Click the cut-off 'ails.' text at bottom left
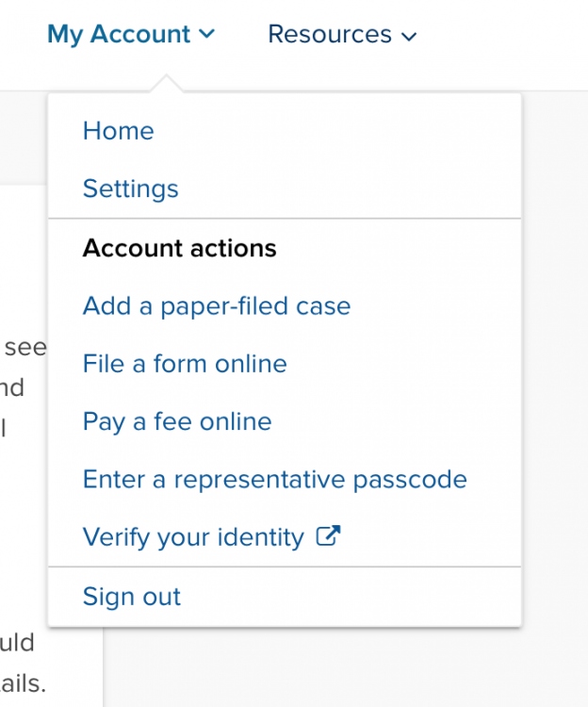This screenshot has height=707, width=588. [x=23, y=683]
